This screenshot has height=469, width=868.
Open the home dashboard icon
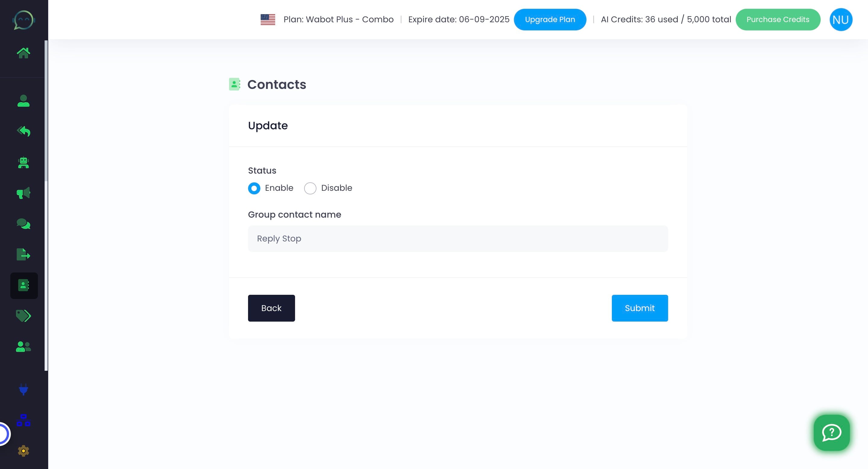pyautogui.click(x=23, y=53)
